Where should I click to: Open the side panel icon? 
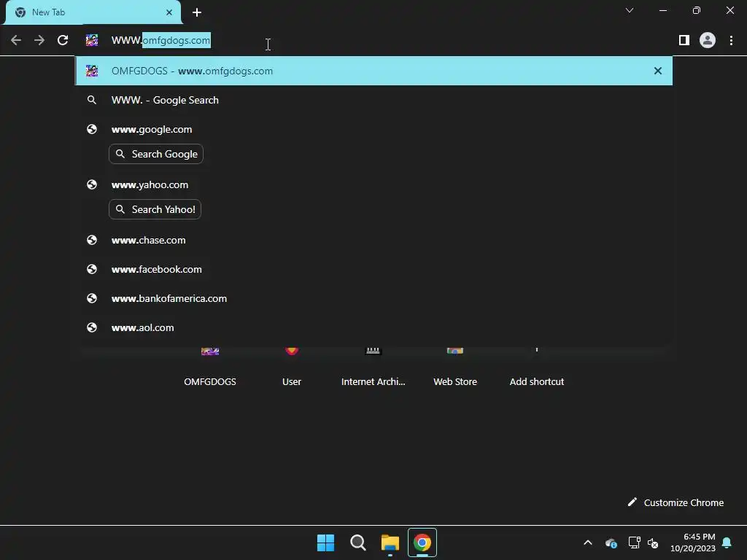point(684,41)
